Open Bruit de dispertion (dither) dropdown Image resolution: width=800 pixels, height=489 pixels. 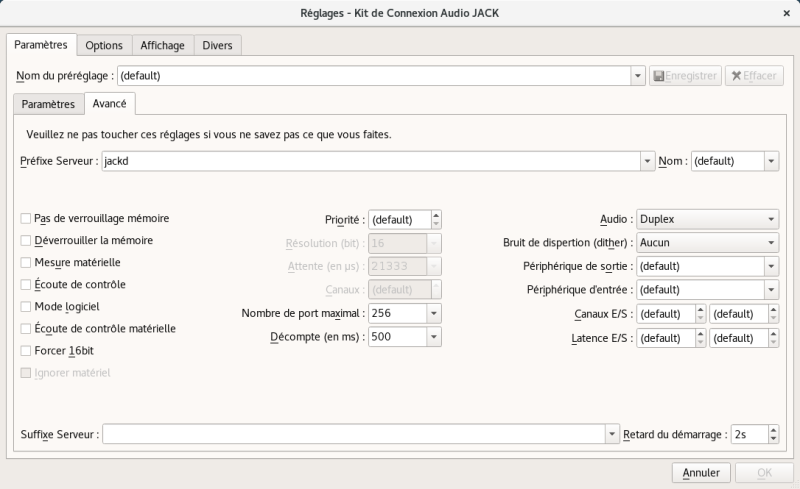pyautogui.click(x=707, y=243)
